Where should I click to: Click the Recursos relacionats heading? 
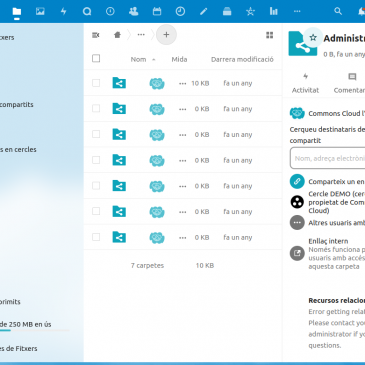pyautogui.click(x=337, y=300)
